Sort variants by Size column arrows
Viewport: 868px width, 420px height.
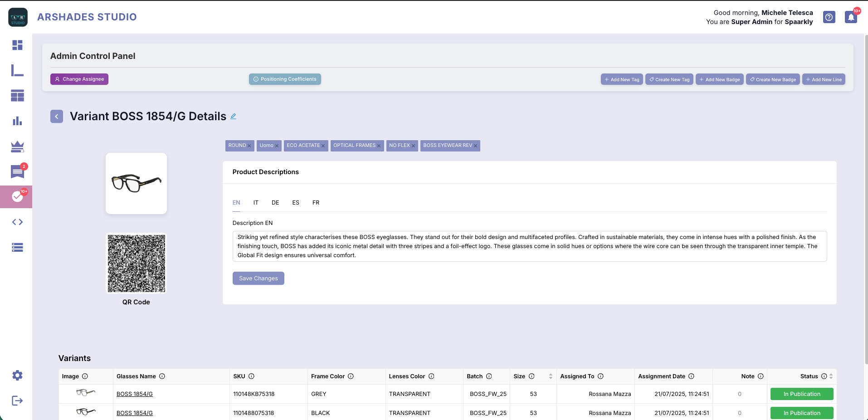tap(551, 376)
